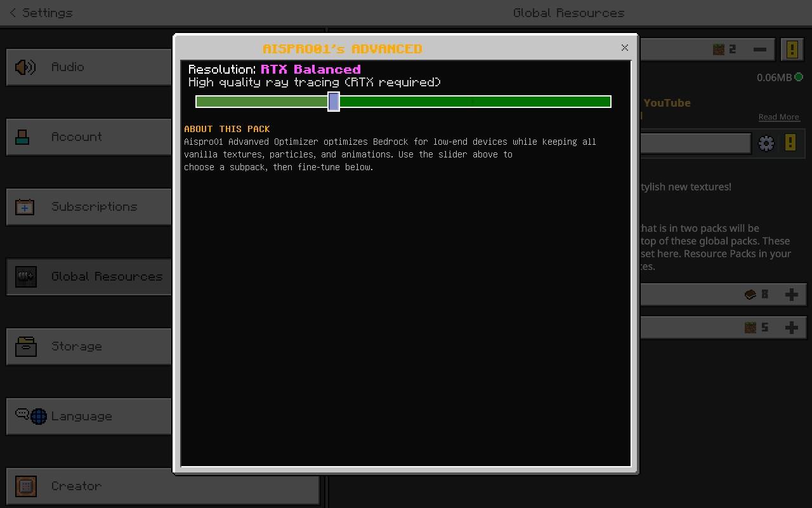Viewport: 812px width, 508px height.
Task: Click the yellow warning icon beside minus
Action: 792,49
